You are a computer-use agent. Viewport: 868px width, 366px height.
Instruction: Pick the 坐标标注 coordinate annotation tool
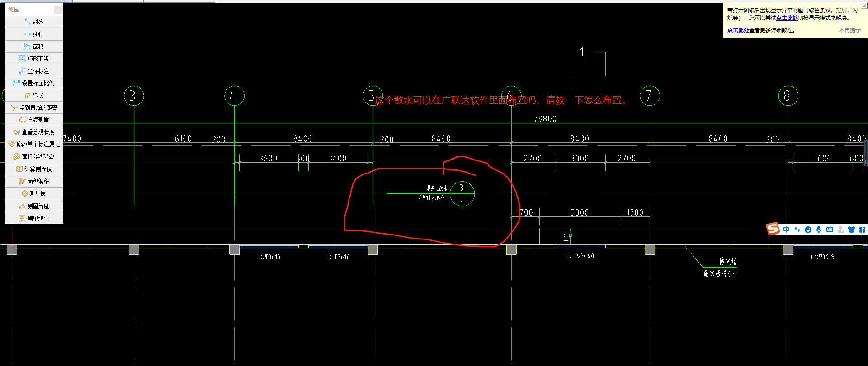(34, 71)
